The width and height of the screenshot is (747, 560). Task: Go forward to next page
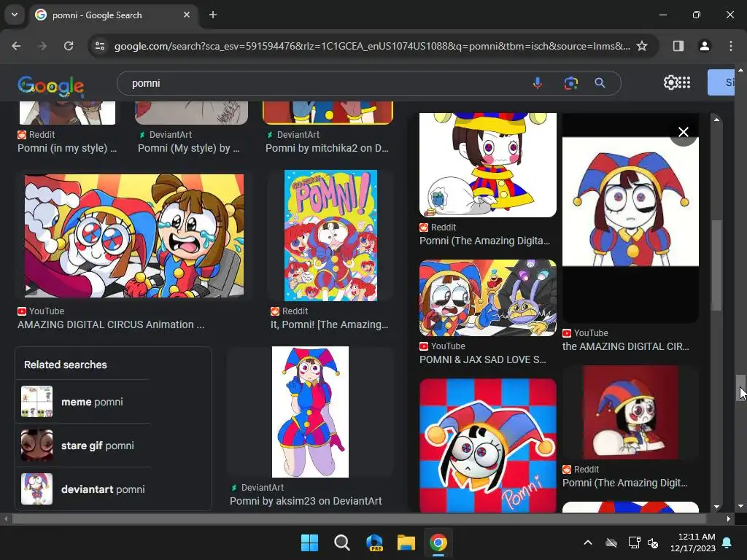tap(42, 46)
